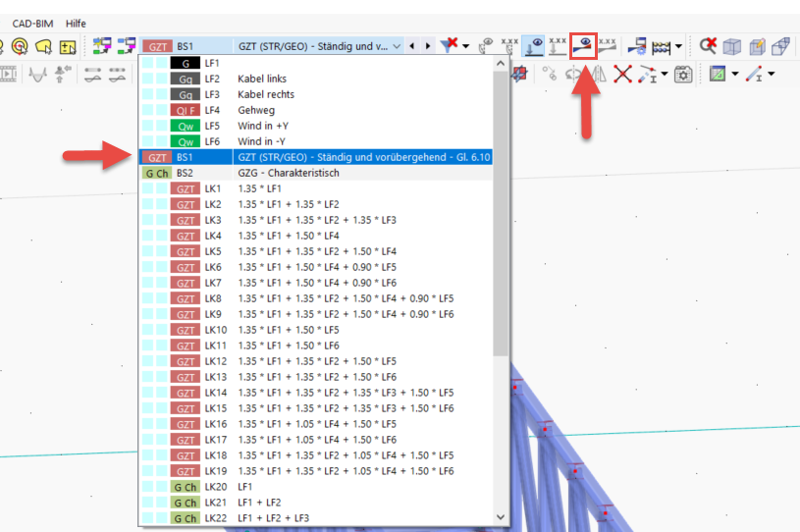
Task: Click the blue line I-section member icon
Action: click(x=754, y=75)
